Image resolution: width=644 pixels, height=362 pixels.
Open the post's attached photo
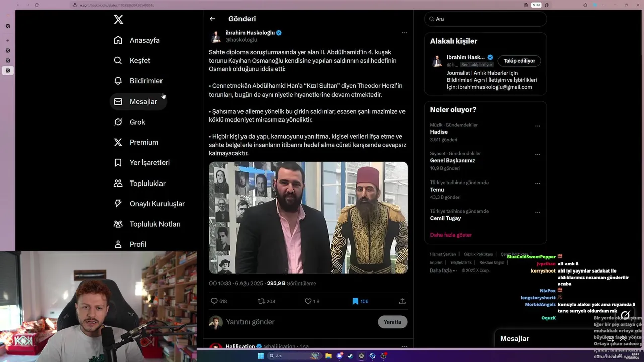308,218
